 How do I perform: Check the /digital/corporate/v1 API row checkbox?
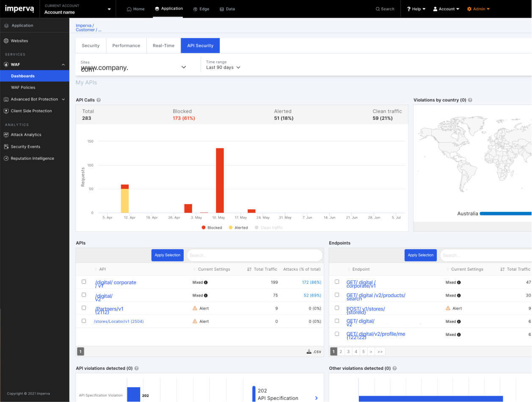(84, 281)
